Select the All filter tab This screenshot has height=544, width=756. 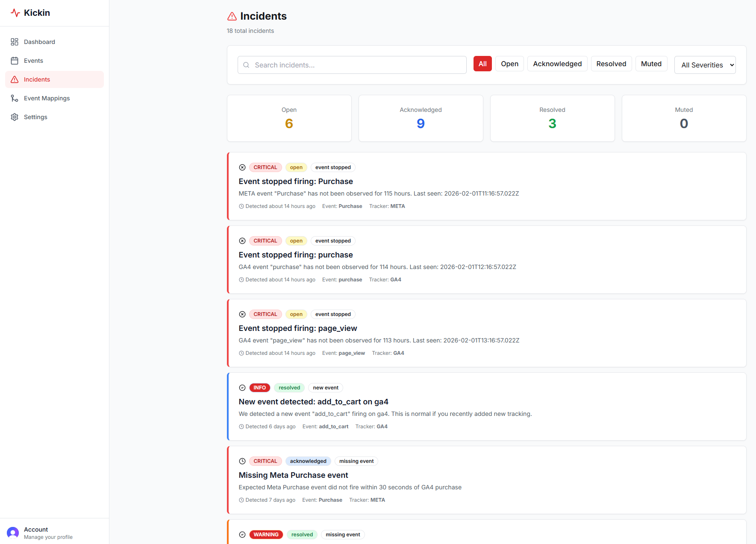coord(482,64)
